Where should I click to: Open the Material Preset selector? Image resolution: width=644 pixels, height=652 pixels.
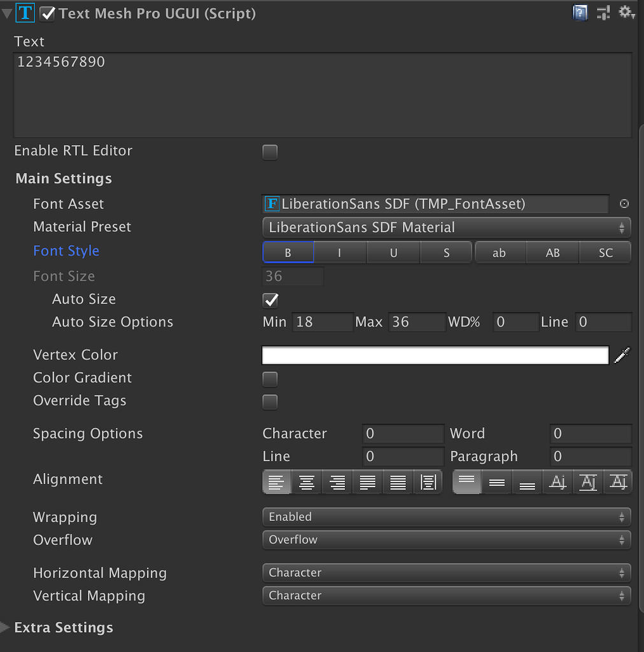447,227
